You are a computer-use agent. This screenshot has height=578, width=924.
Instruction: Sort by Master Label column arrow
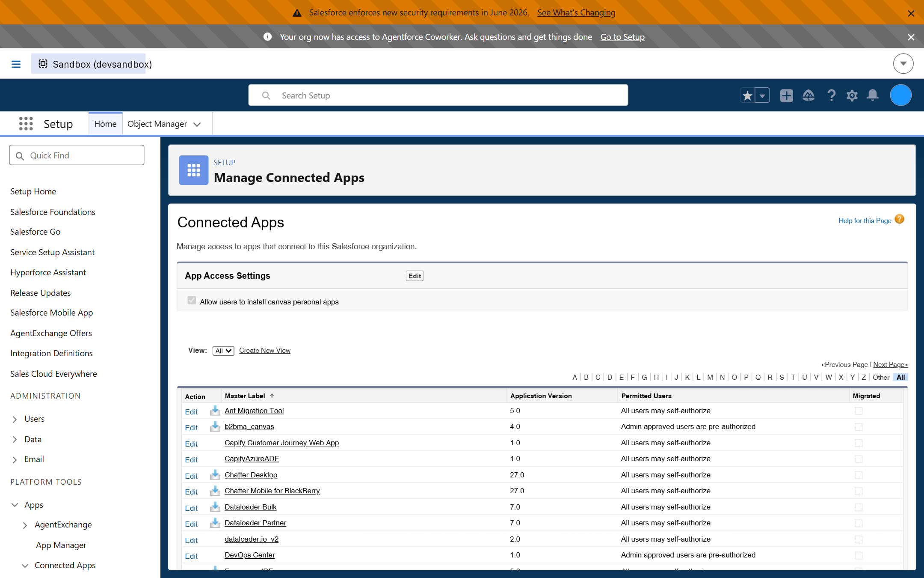point(272,396)
